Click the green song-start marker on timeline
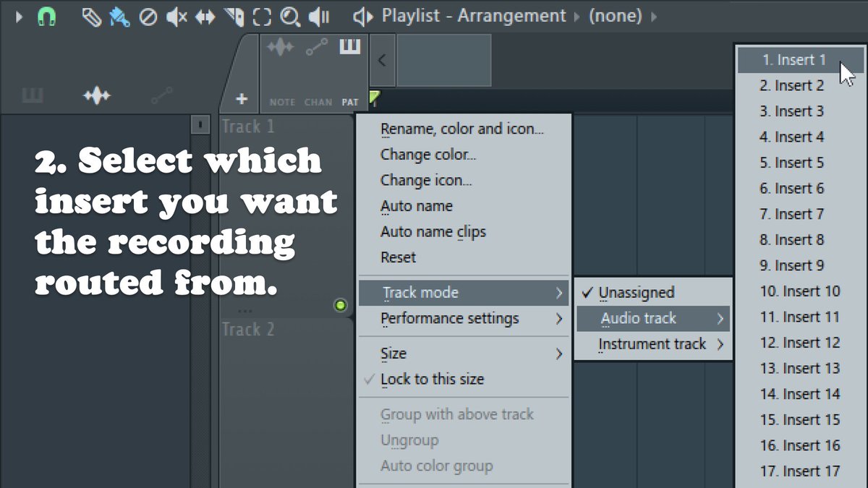 coord(375,98)
